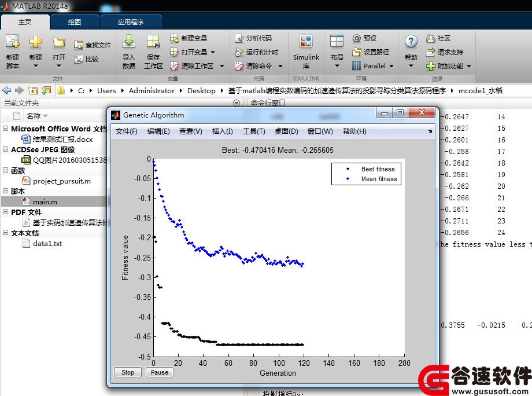532x396 pixels.
Task: Open a file with the 打开 folder icon
Action: pos(59,42)
